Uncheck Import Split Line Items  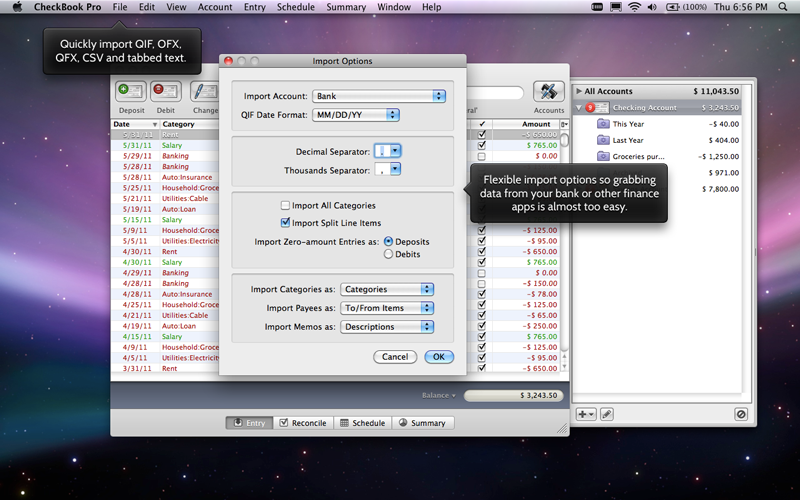285,222
